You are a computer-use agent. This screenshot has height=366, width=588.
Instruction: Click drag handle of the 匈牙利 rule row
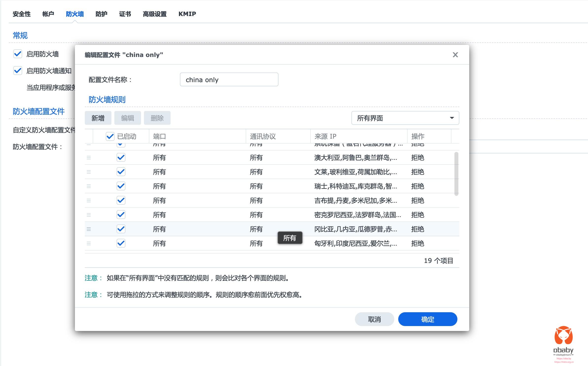coord(89,243)
